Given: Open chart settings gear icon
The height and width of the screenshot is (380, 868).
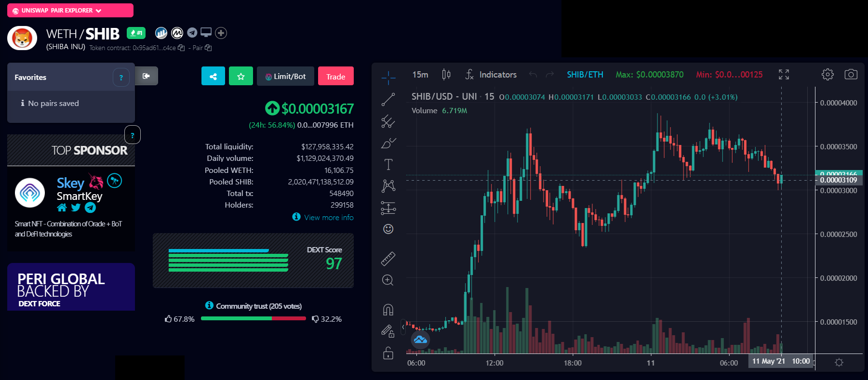Looking at the screenshot, I should pos(828,75).
